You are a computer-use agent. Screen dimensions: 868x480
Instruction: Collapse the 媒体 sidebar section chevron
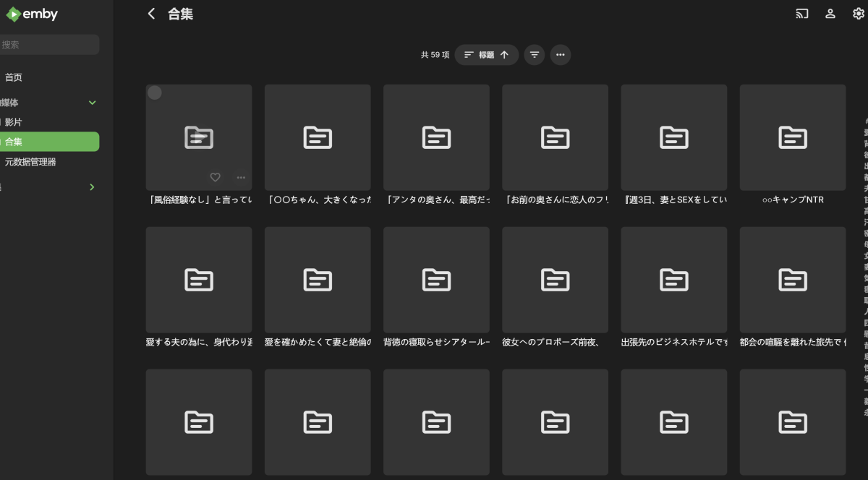pyautogui.click(x=92, y=103)
